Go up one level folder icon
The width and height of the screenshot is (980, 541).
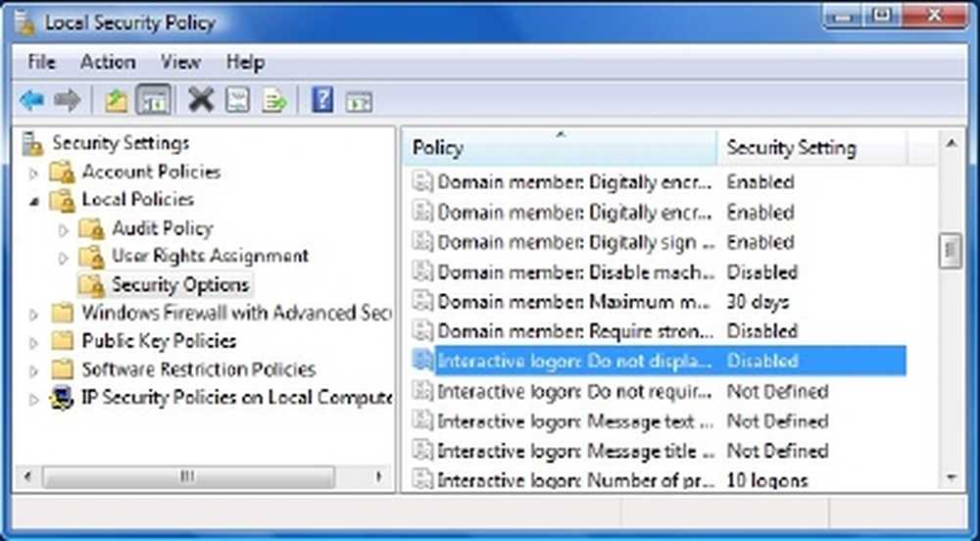(117, 101)
